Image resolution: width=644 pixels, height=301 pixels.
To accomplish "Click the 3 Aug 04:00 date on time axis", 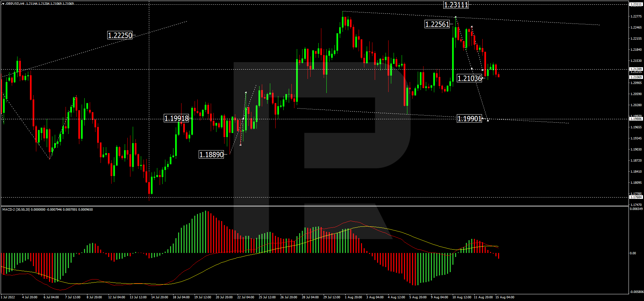I will (375, 297).
